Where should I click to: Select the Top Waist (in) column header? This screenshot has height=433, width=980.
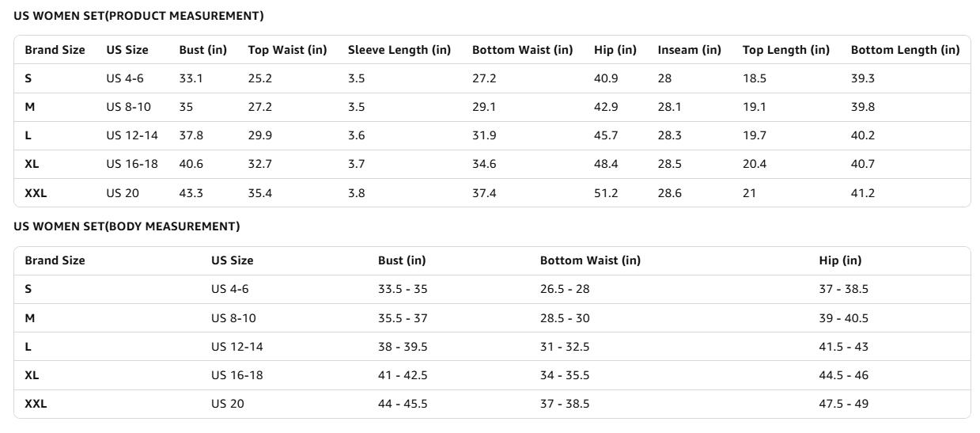click(x=287, y=50)
